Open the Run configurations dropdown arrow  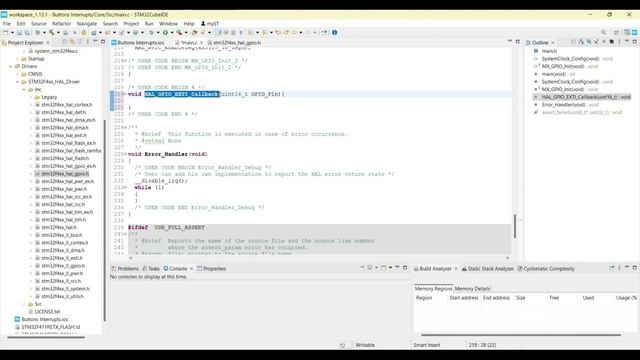pos(172,33)
